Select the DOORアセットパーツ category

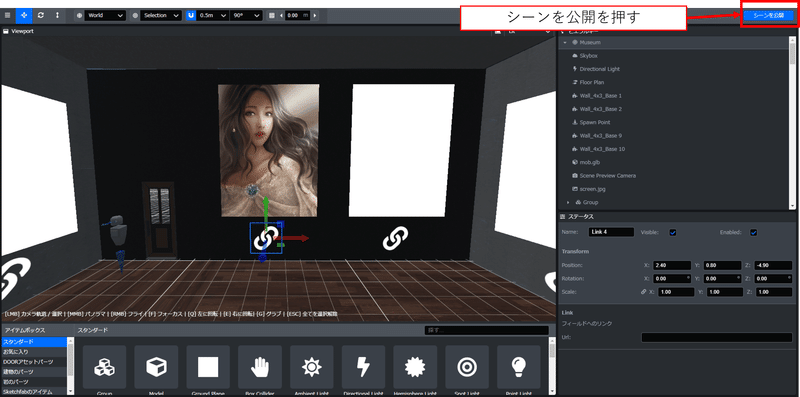click(34, 362)
